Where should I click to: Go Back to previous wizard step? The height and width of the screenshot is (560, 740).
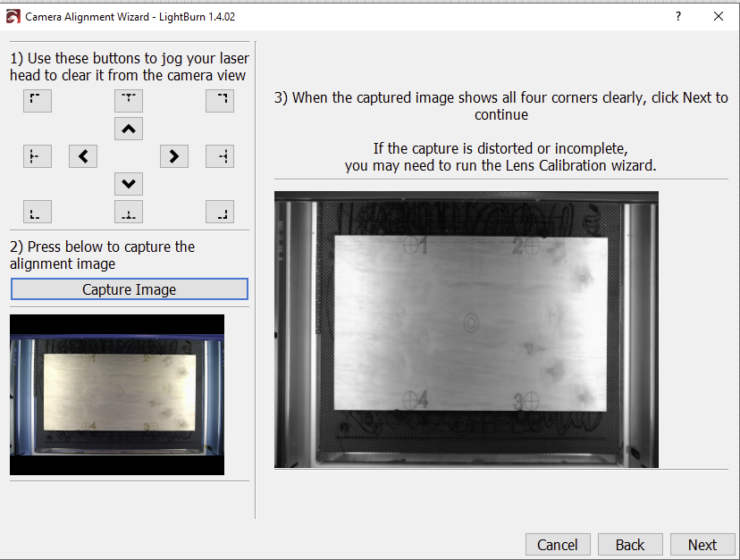(630, 545)
